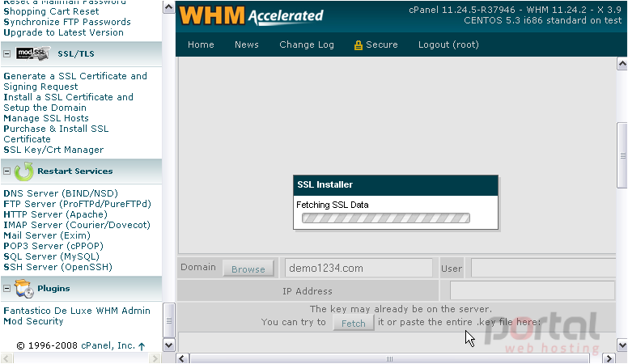628x364 pixels.
Task: Click the Restart Services heading text
Action: 75,171
